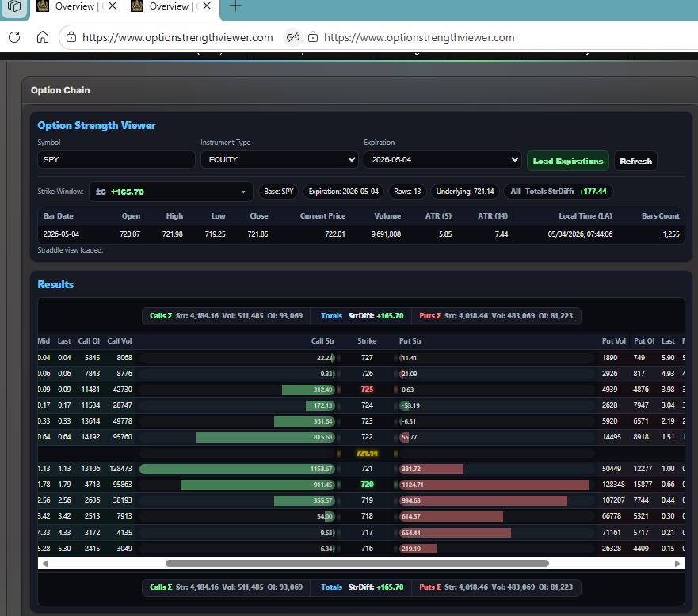This screenshot has height=616, width=698.
Task: Click the split screen link icon in address bar
Action: pyautogui.click(x=293, y=37)
